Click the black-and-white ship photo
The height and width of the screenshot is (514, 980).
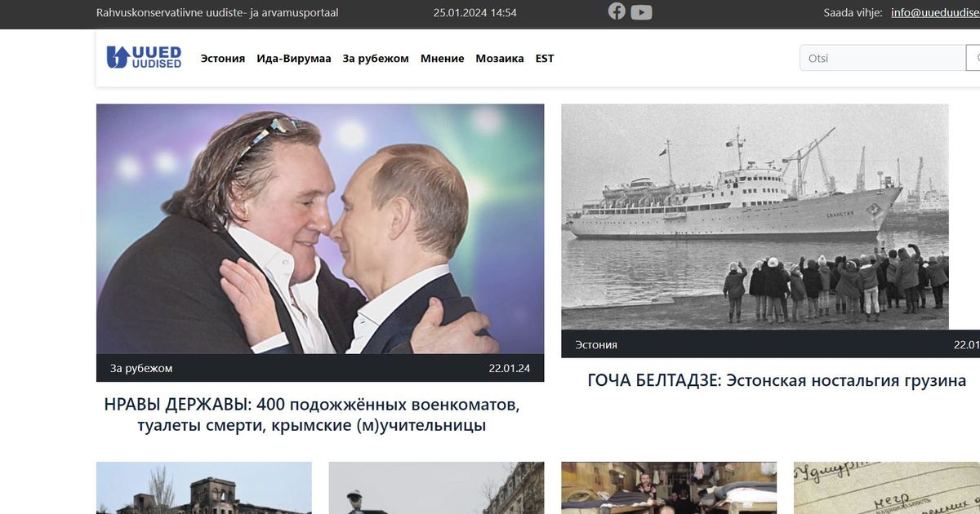(x=755, y=216)
